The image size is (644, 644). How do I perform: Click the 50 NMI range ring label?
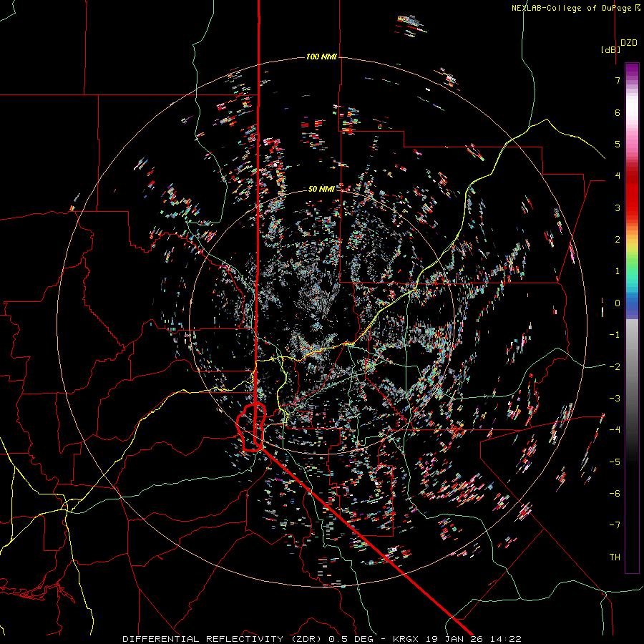point(321,189)
